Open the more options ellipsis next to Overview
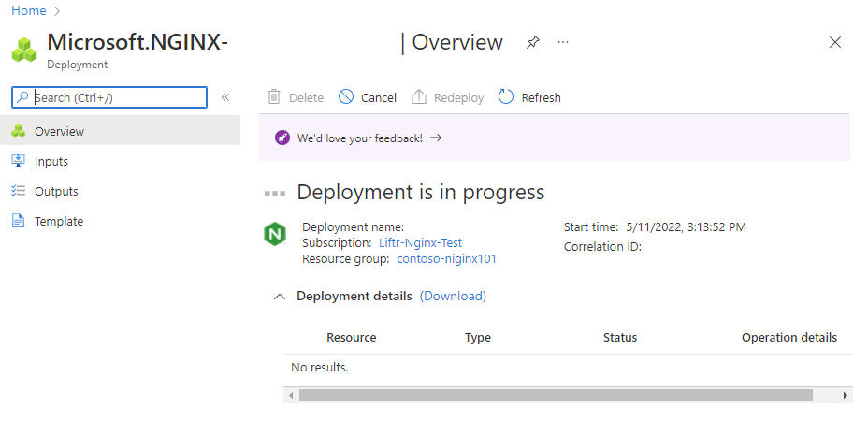Screen dimensions: 868x422 (563, 42)
